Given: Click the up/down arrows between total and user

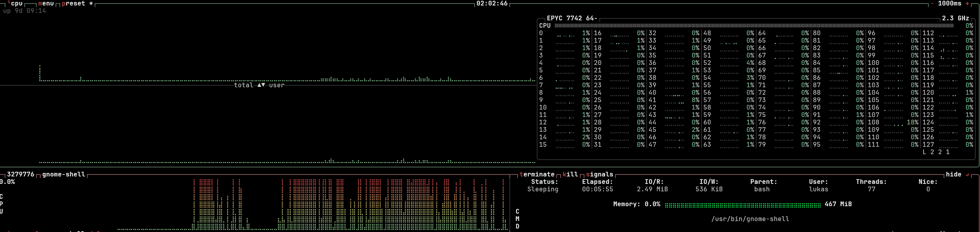Looking at the screenshot, I should point(261,85).
